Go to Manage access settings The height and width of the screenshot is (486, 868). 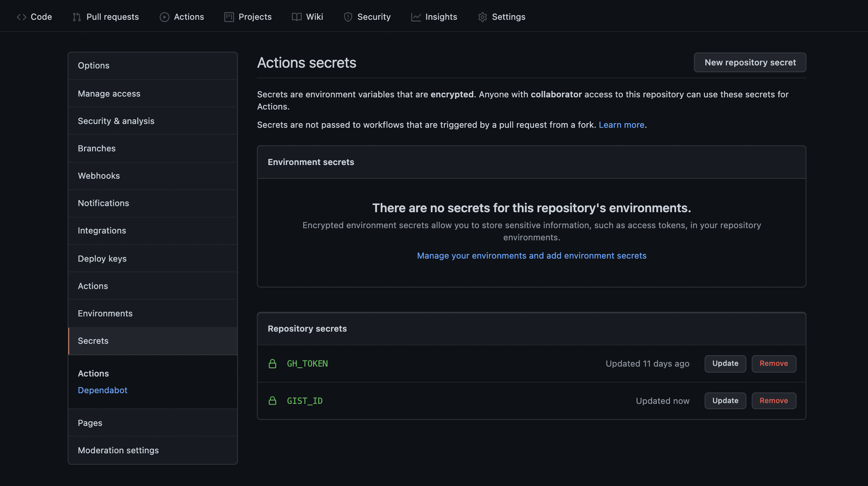(x=109, y=94)
